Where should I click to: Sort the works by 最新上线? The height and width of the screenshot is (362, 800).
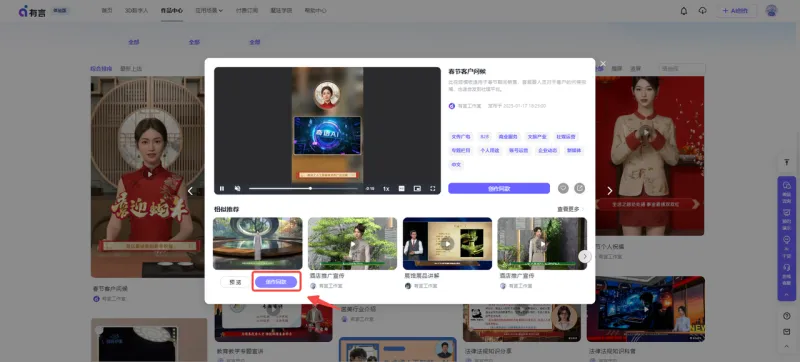pos(131,68)
